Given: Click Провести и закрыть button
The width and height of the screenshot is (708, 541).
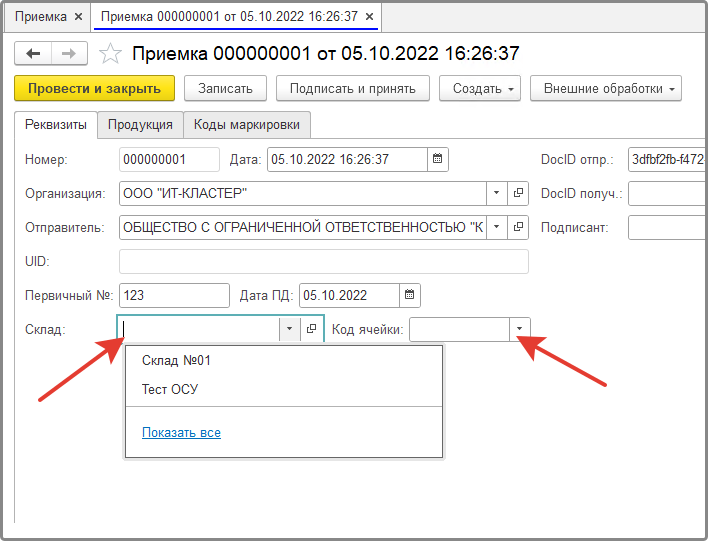Looking at the screenshot, I should (x=94, y=89).
